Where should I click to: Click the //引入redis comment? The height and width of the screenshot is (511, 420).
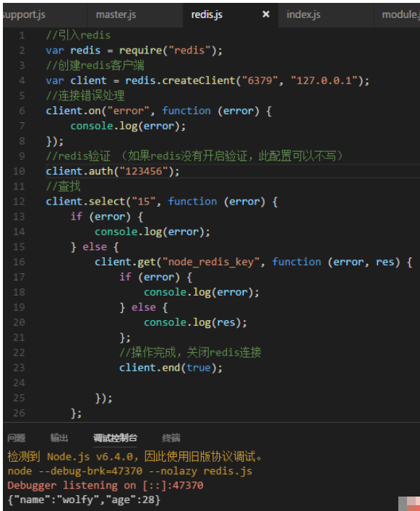78,35
